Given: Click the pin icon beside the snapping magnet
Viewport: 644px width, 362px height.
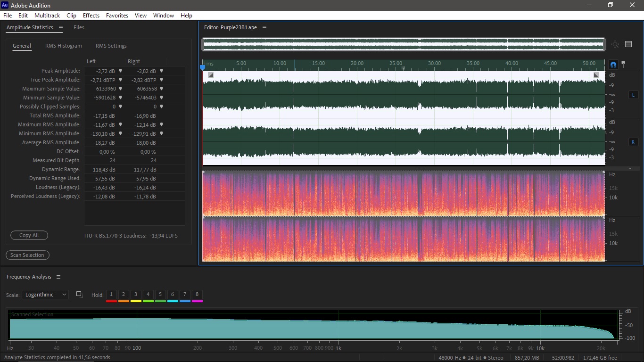Looking at the screenshot, I should click(623, 64).
